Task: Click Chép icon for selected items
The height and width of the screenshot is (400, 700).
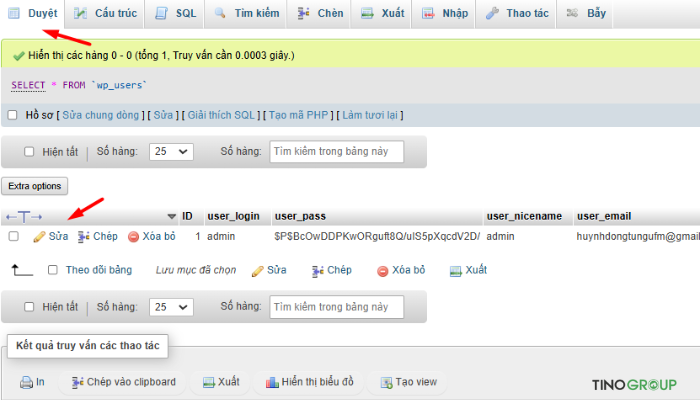Action: click(x=317, y=271)
